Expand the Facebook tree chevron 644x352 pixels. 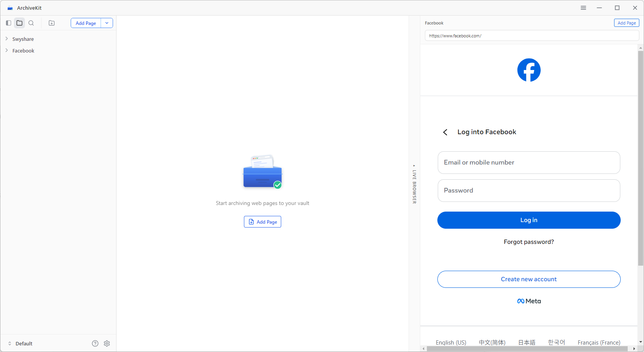click(x=7, y=51)
